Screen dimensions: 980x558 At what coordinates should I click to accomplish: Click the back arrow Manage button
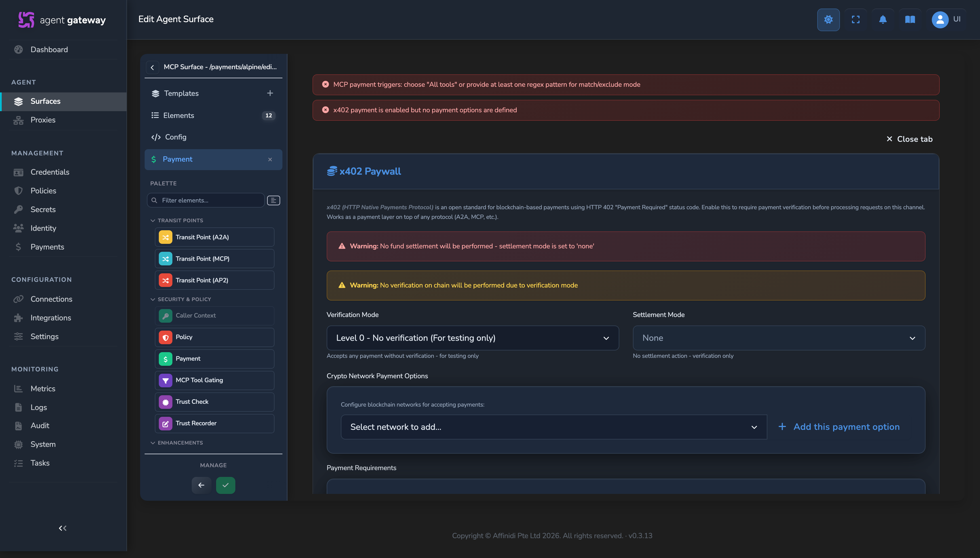[x=201, y=485]
